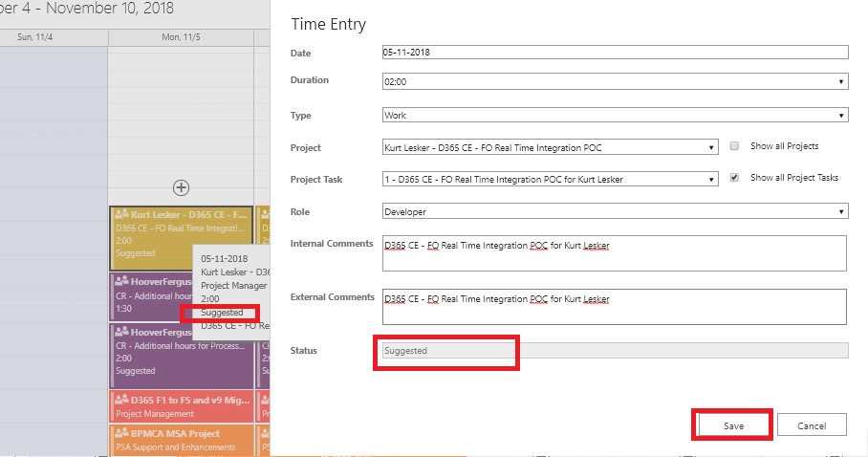Click team icon on second HooverFergus entry
The image size is (868, 457).
[x=122, y=333]
